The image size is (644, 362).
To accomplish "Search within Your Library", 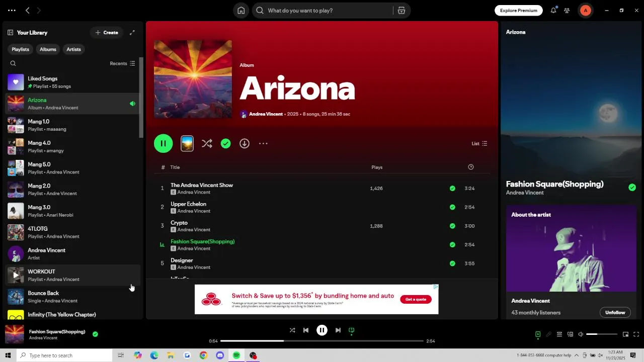I will coord(13,63).
